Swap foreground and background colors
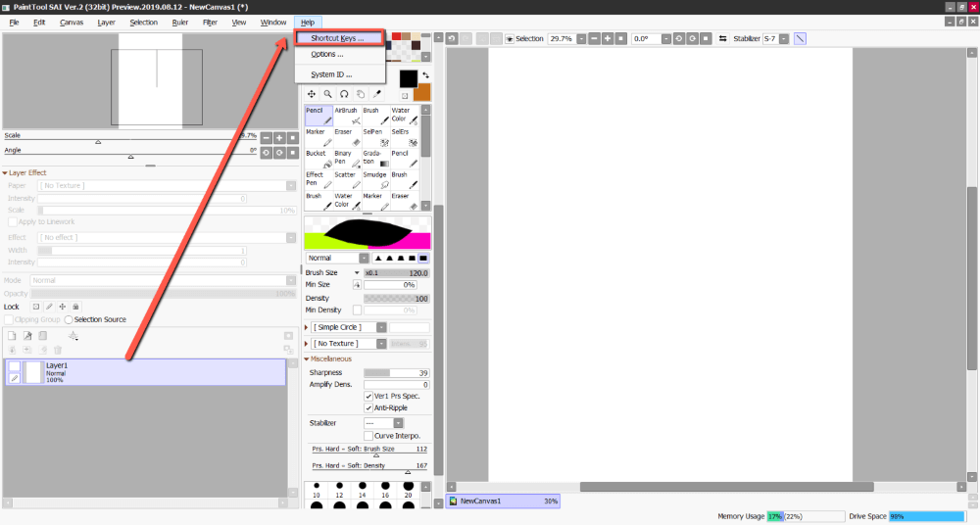 tap(425, 75)
